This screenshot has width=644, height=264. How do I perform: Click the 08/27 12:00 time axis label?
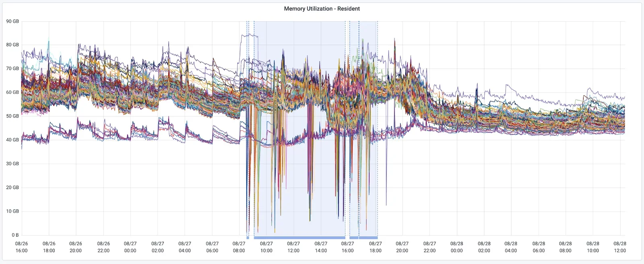click(x=293, y=247)
